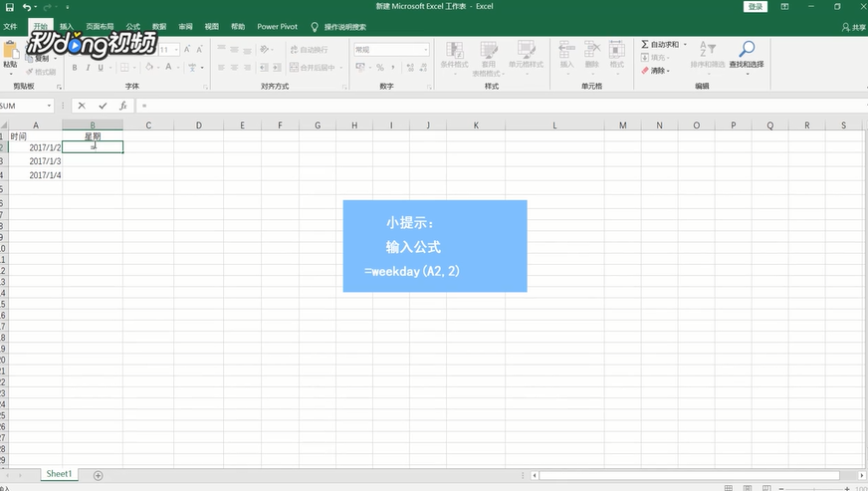
Task: Click the Increase Decimal icon
Action: pyautogui.click(x=410, y=68)
